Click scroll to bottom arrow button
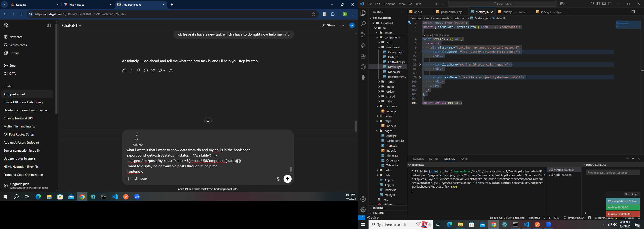644x229 pixels. (x=208, y=121)
